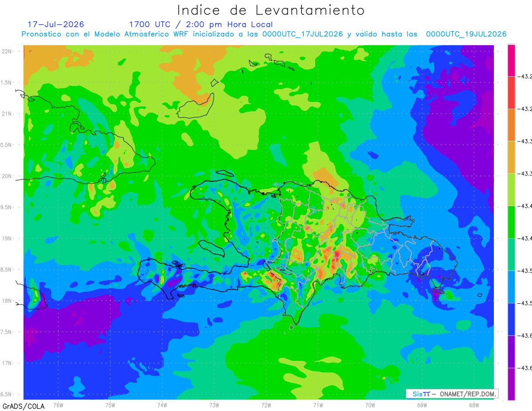532x411 pixels.
Task: Click longitude axis label '71W'
Action: 318,405
